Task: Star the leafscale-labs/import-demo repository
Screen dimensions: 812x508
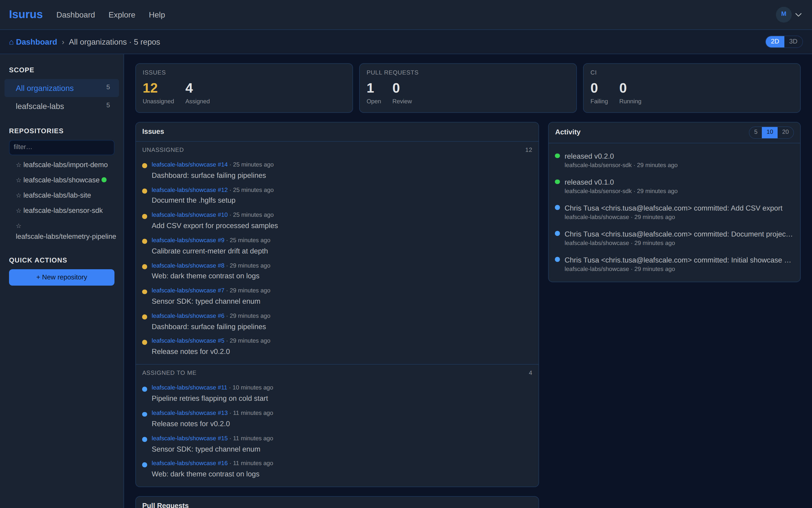Action: (18, 165)
